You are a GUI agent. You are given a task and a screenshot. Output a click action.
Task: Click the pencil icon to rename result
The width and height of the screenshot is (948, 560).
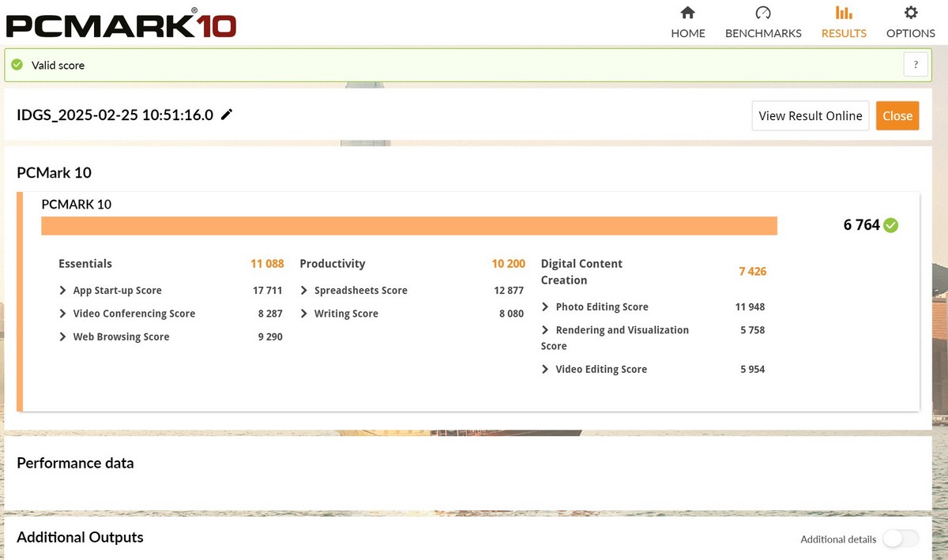(x=227, y=115)
